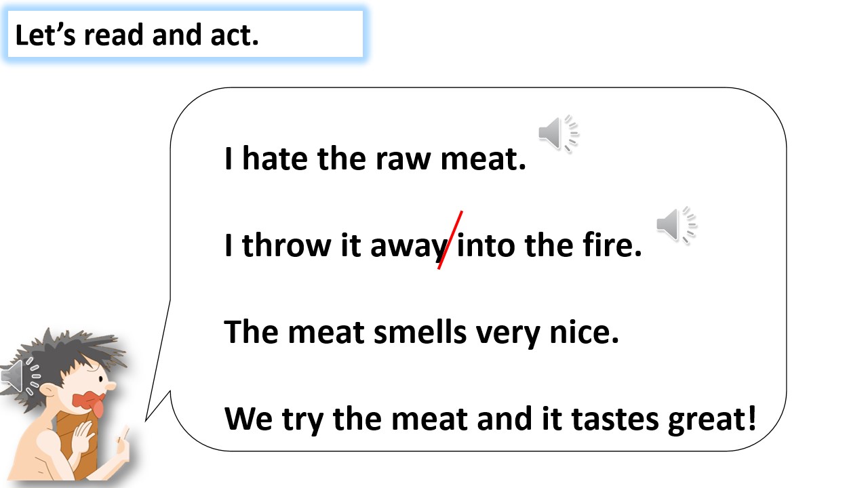Play audio beside 'I hate the raw meat'
868x488 pixels.
pyautogui.click(x=559, y=133)
